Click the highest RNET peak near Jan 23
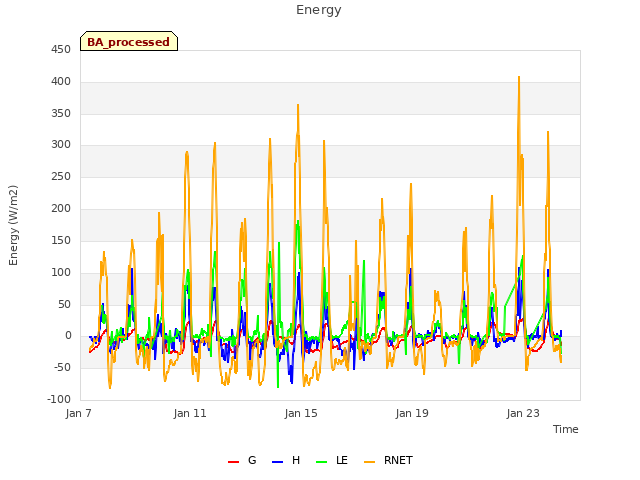 point(519,78)
